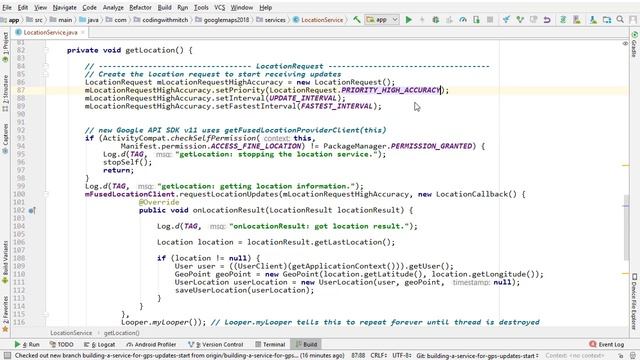This screenshot has width=640, height=360.
Task: Open the UTF-8 encoding selector
Action: [401, 356]
